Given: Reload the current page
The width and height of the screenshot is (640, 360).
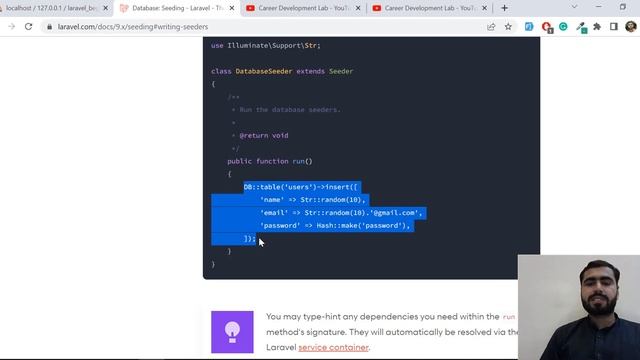Looking at the screenshot, I should point(28,27).
